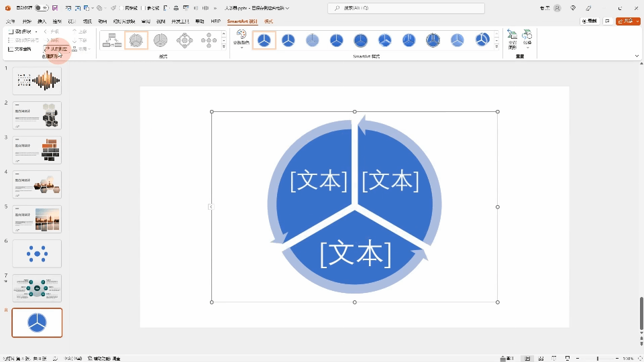This screenshot has width=644, height=362.
Task: Select the radial cycle layout thumbnail
Action: point(184,41)
